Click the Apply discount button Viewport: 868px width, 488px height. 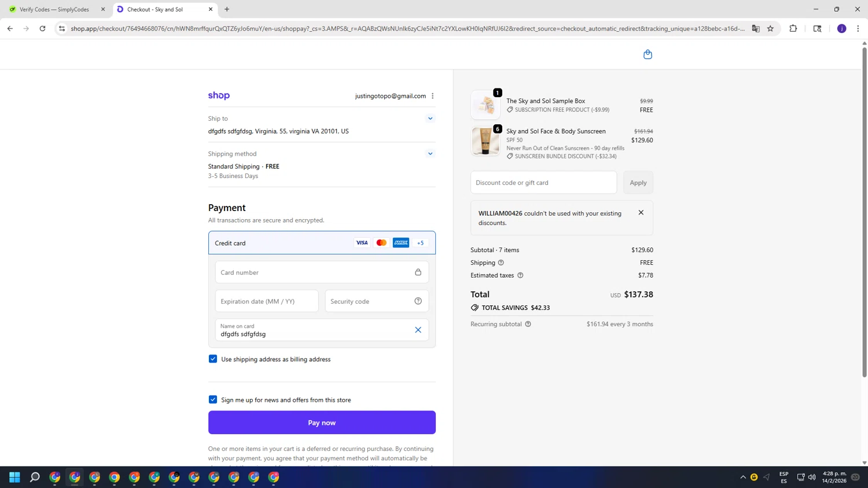point(638,183)
